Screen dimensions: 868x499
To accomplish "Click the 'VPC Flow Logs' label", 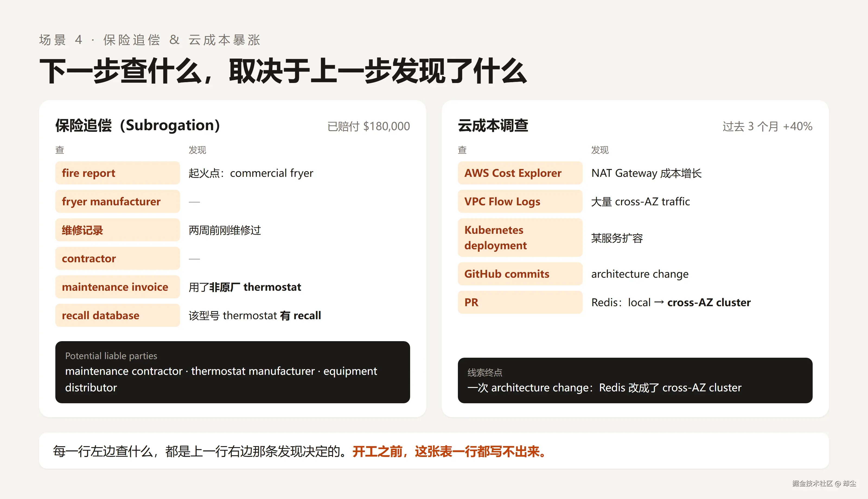I will click(520, 201).
